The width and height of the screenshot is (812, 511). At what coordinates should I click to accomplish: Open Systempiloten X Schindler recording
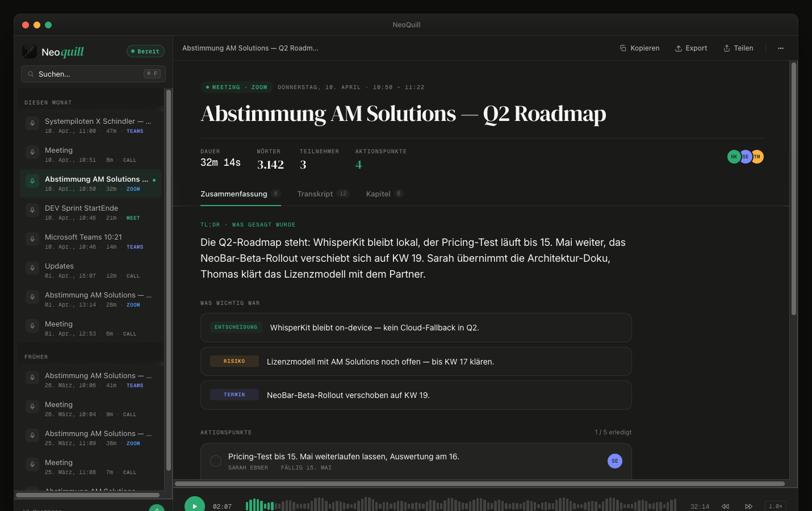91,125
